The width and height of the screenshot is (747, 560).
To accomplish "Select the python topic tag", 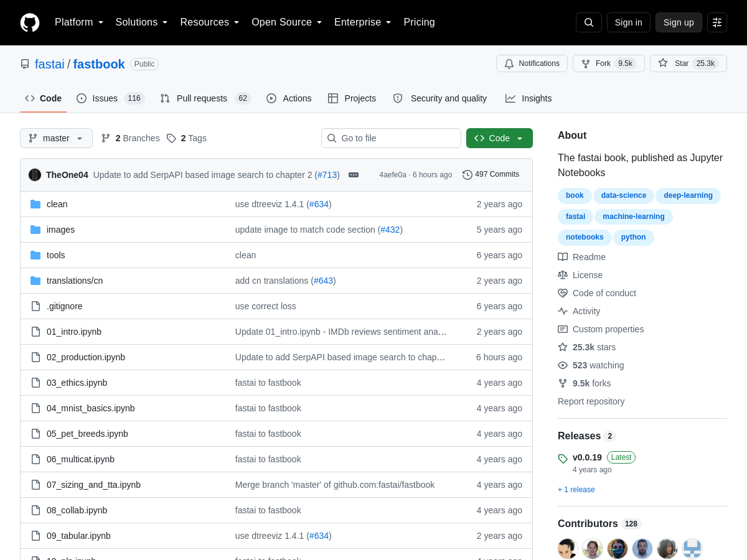I will tap(633, 237).
